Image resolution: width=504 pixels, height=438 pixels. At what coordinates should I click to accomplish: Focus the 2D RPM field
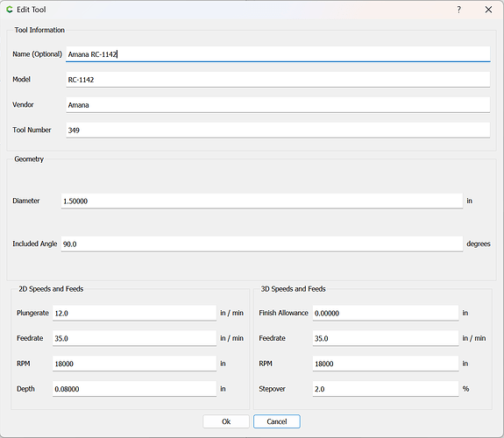point(134,364)
